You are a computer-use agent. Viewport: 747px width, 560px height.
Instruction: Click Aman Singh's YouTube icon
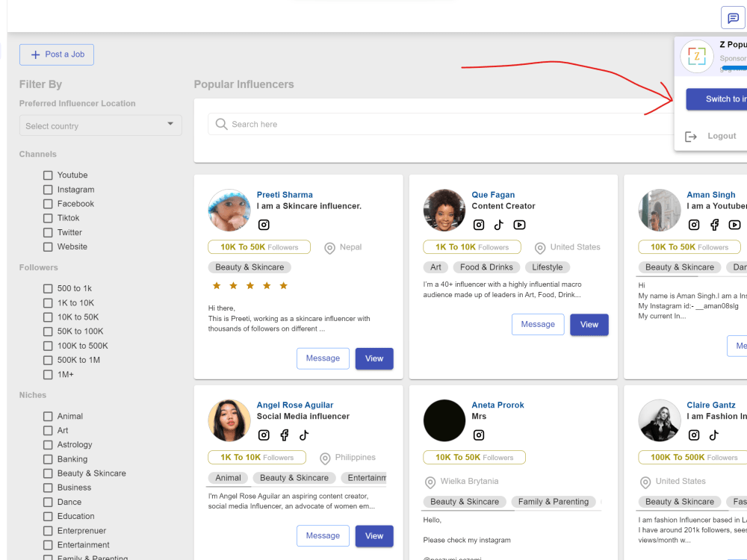(x=734, y=225)
